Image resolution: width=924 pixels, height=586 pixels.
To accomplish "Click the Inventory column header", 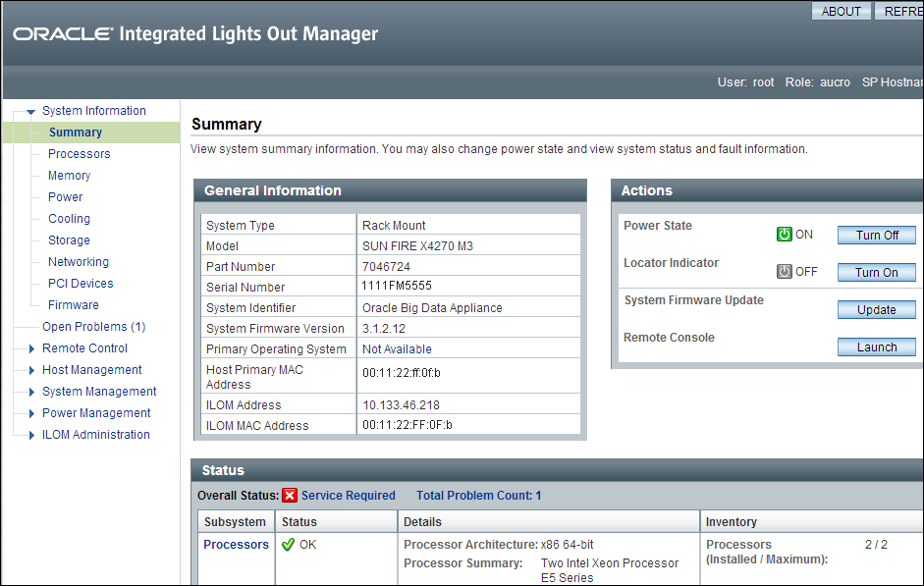I will tap(812, 522).
